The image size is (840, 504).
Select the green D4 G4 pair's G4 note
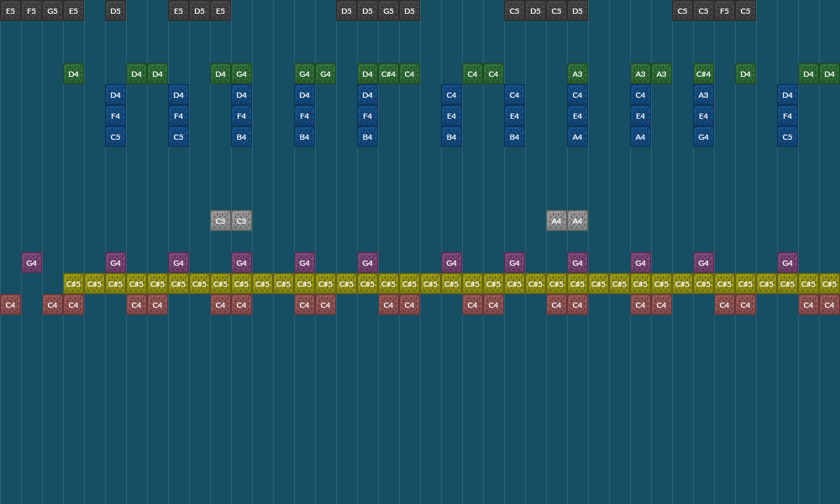coord(241,73)
